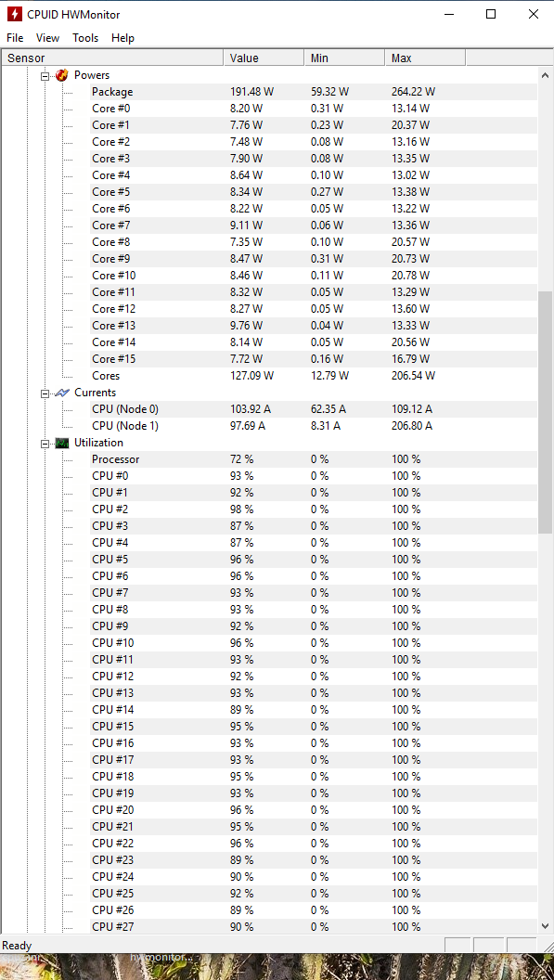
Task: Open the Tools menu
Action: 85,38
